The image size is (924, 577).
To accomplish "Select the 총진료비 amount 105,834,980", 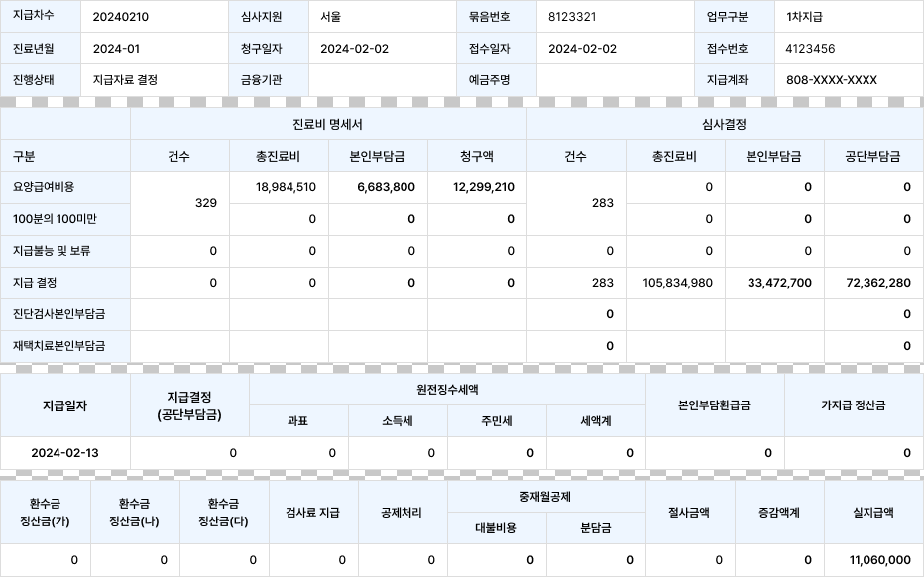I will pyautogui.click(x=677, y=283).
